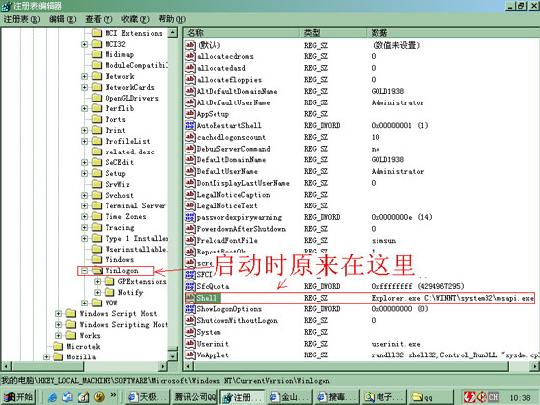
Task: Open the 编辑 menu
Action: click(62, 19)
